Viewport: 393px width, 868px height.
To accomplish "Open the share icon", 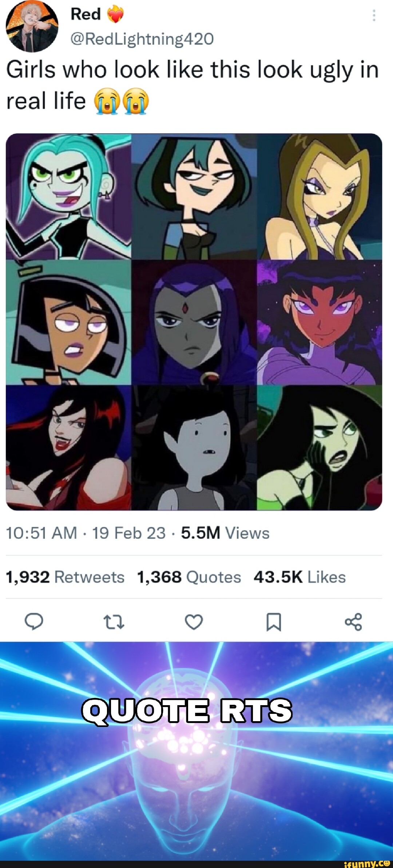I will 353,622.
